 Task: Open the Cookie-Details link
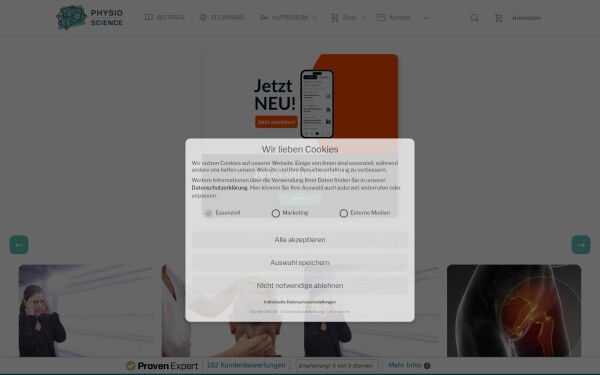[264, 311]
